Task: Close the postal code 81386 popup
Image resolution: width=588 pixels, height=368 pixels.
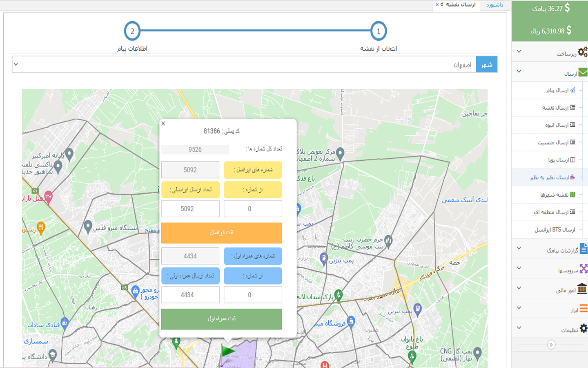Action: 163,123
